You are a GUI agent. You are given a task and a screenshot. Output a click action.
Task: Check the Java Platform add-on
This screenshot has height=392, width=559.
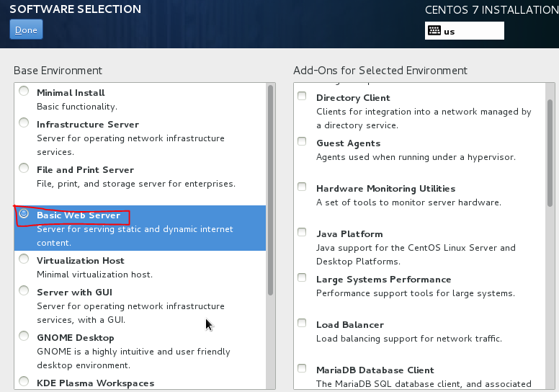[x=302, y=232]
